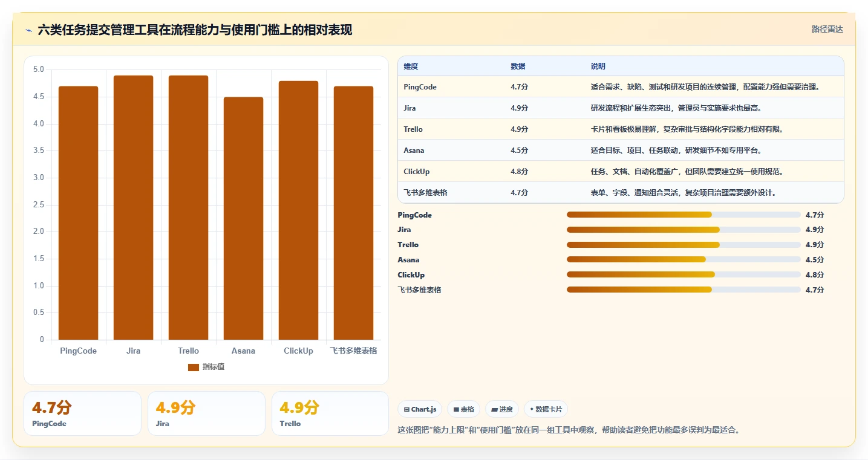The image size is (868, 460).
Task: Click the ClickUp bar in the chart
Action: 299,210
